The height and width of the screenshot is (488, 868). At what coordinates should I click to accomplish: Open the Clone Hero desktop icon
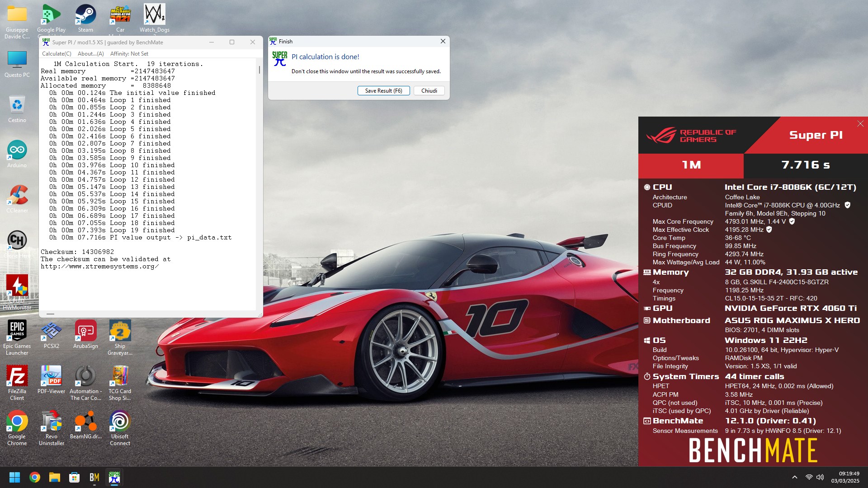point(17,245)
